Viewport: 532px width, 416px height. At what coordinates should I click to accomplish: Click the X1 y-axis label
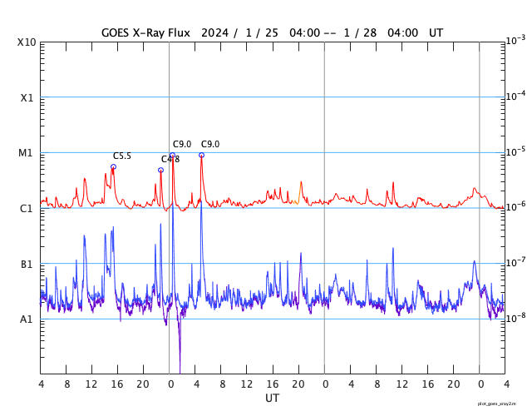click(27, 98)
